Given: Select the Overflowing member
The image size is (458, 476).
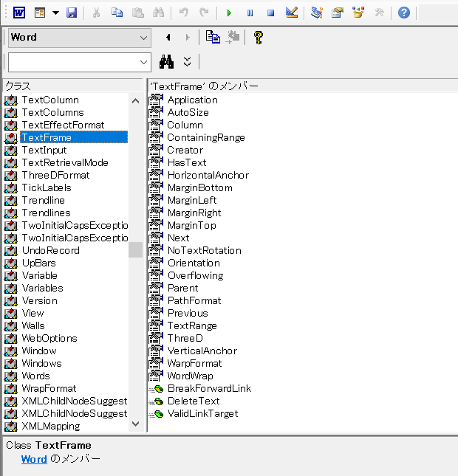Looking at the screenshot, I should tap(196, 276).
